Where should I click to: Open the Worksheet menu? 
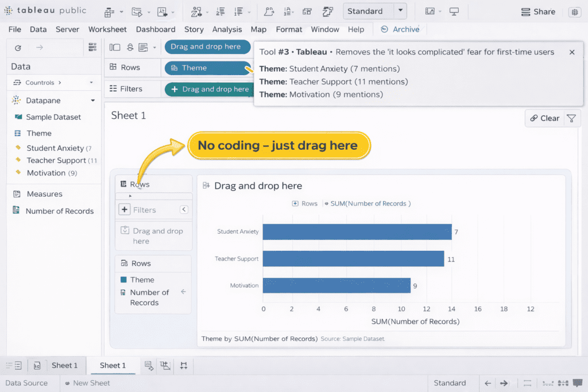coord(107,29)
